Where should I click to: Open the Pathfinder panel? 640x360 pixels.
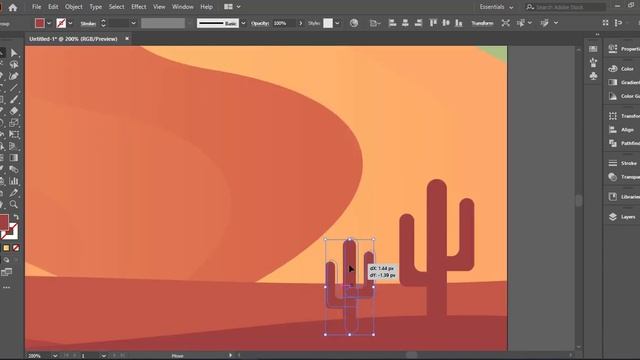[623, 143]
